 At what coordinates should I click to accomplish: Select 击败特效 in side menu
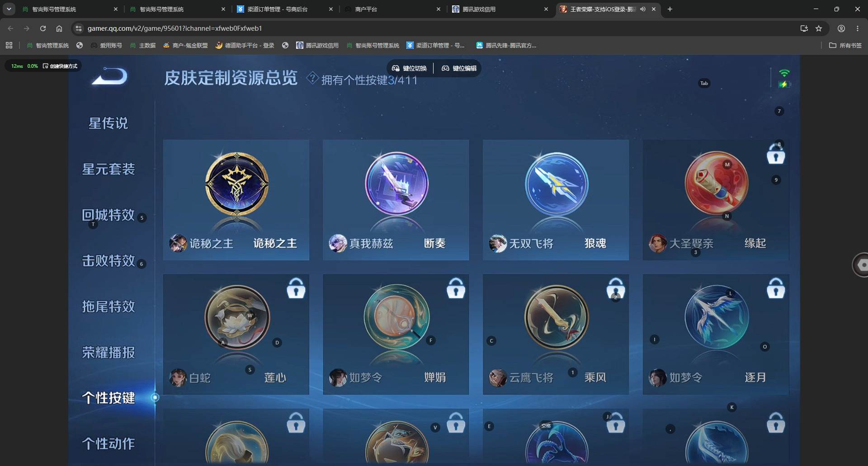[108, 261]
